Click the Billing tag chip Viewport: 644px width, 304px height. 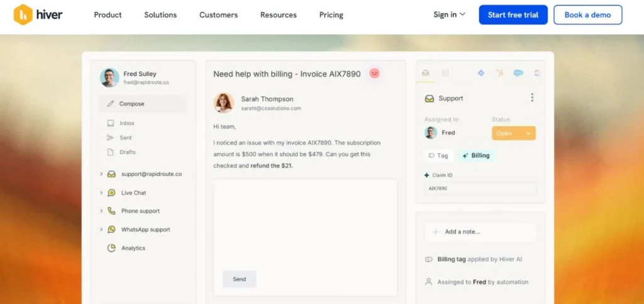pos(477,155)
